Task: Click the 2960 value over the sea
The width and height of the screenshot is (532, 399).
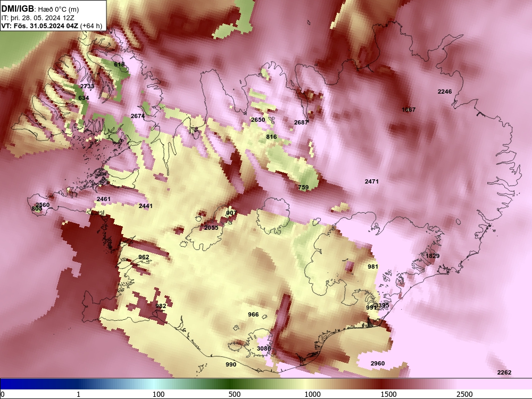Action: pyautogui.click(x=378, y=363)
